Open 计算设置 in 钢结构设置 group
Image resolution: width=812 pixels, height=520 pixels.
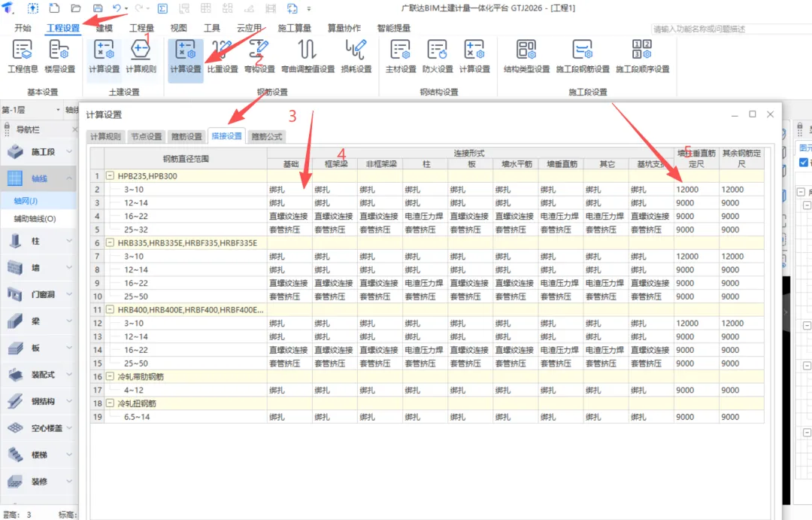tap(474, 56)
